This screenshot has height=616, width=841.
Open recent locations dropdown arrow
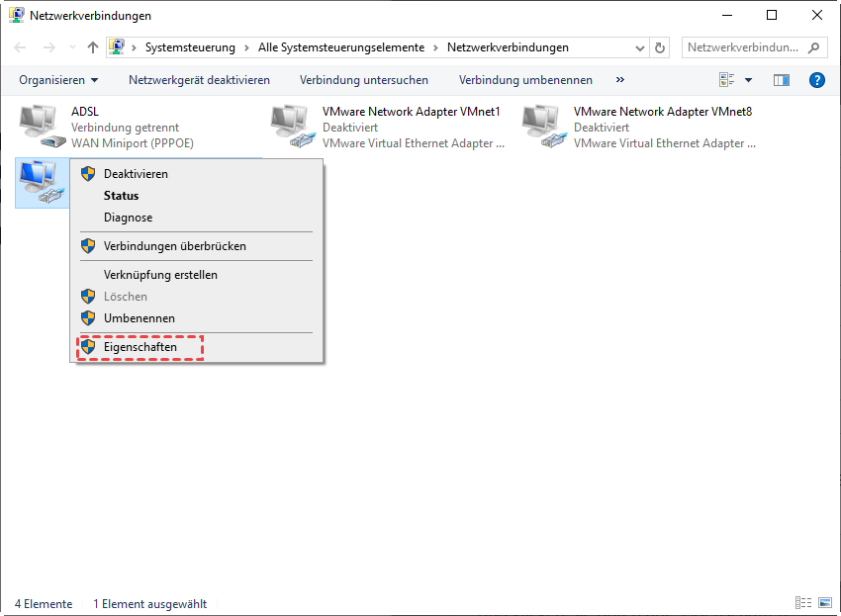coord(72,47)
